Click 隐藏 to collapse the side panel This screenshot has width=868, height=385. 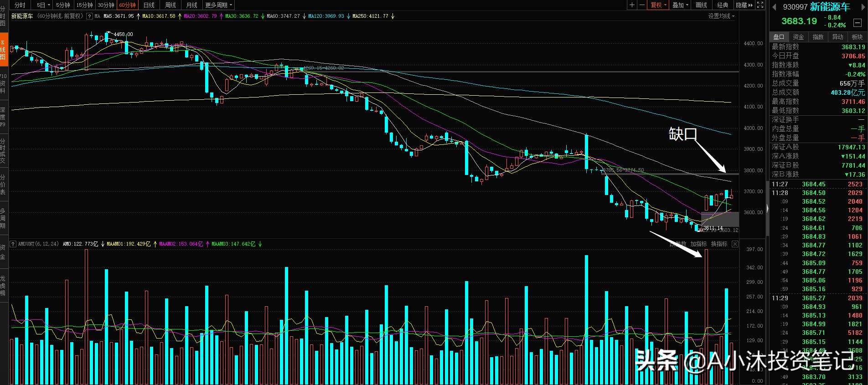point(744,5)
